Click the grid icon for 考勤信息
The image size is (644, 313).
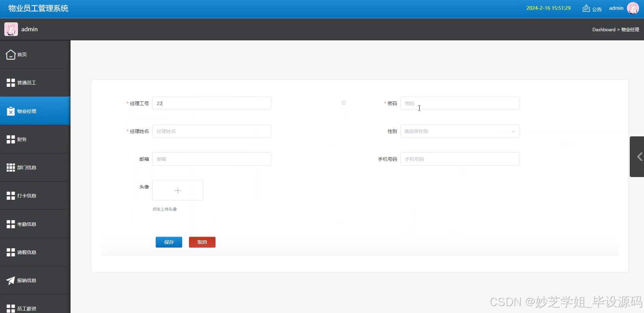[x=11, y=224]
